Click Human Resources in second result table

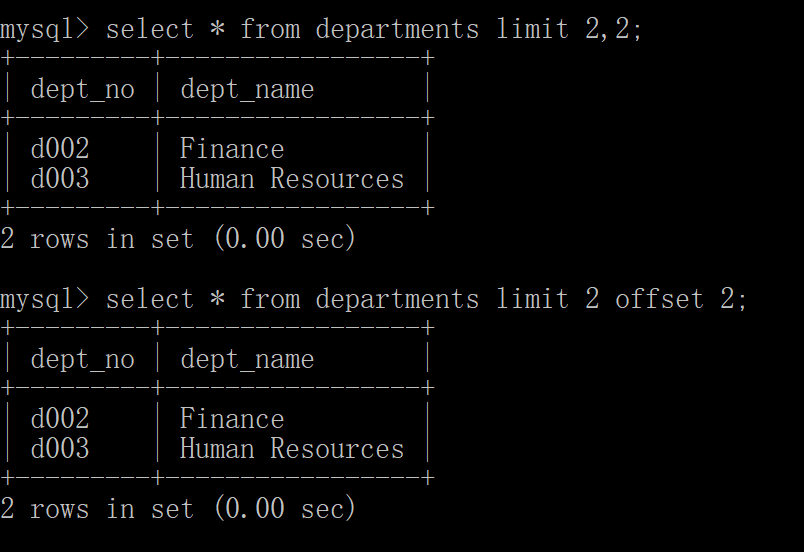pos(292,448)
